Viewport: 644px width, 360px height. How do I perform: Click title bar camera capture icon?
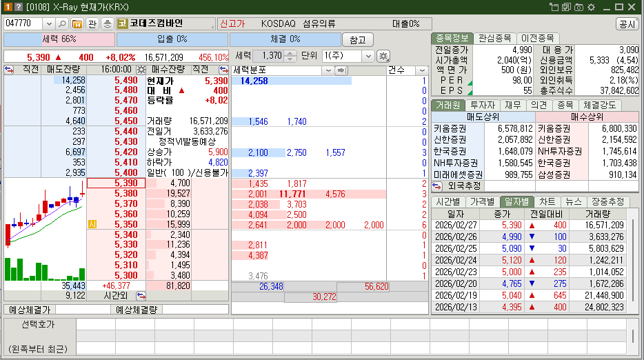(x=578, y=7)
